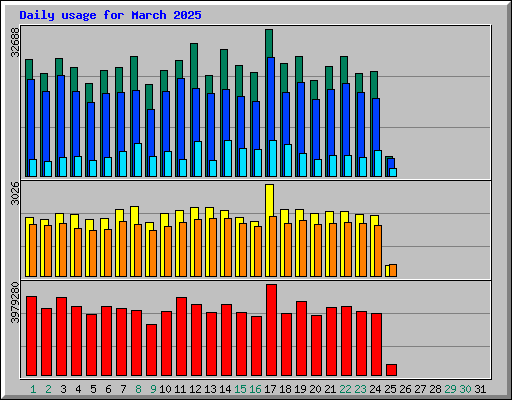Screen dimensions: 512x400
Task: Click the 3979280 axis label
Action: [15, 303]
